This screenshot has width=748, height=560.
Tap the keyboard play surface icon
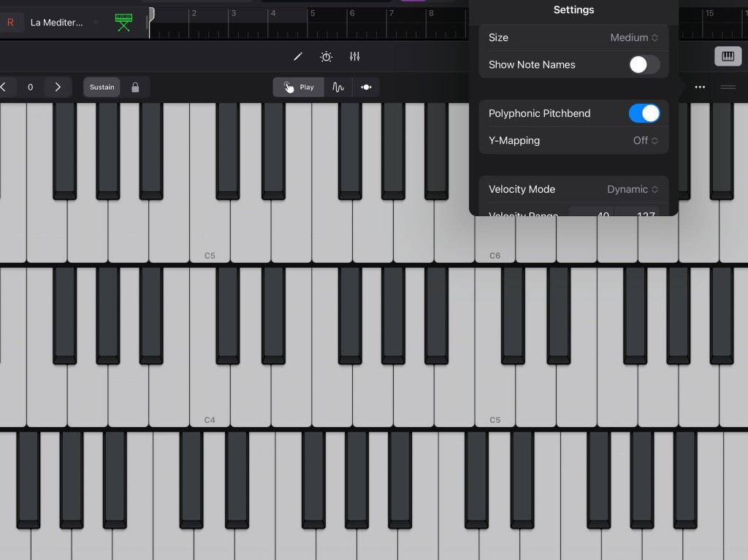click(x=728, y=57)
